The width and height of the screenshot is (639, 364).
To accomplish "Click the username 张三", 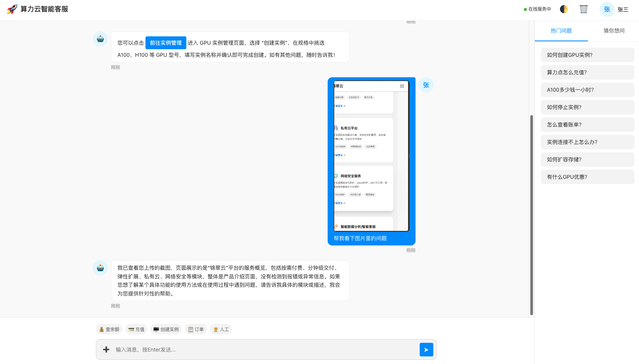I will pos(623,9).
